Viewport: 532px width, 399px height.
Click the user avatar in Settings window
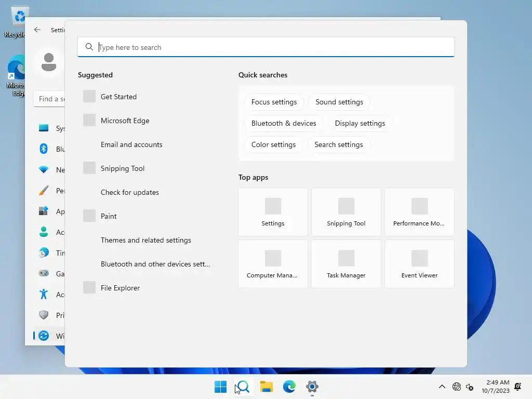pyautogui.click(x=49, y=62)
